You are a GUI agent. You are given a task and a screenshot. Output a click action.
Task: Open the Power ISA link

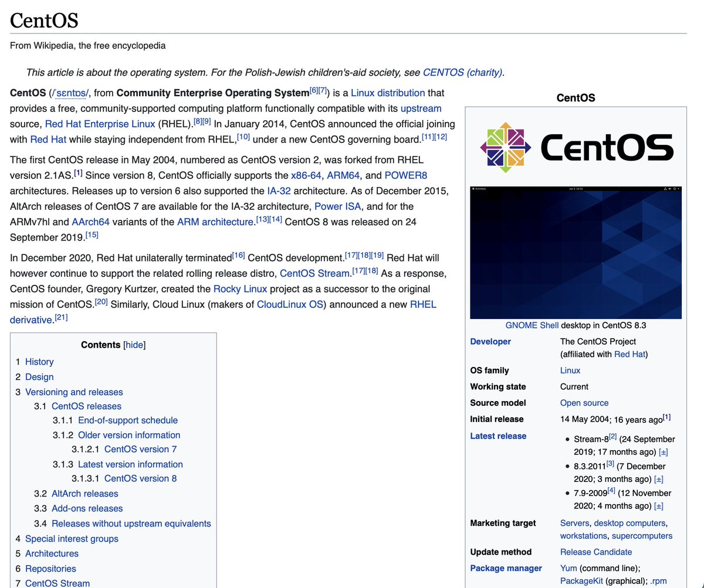(x=339, y=206)
